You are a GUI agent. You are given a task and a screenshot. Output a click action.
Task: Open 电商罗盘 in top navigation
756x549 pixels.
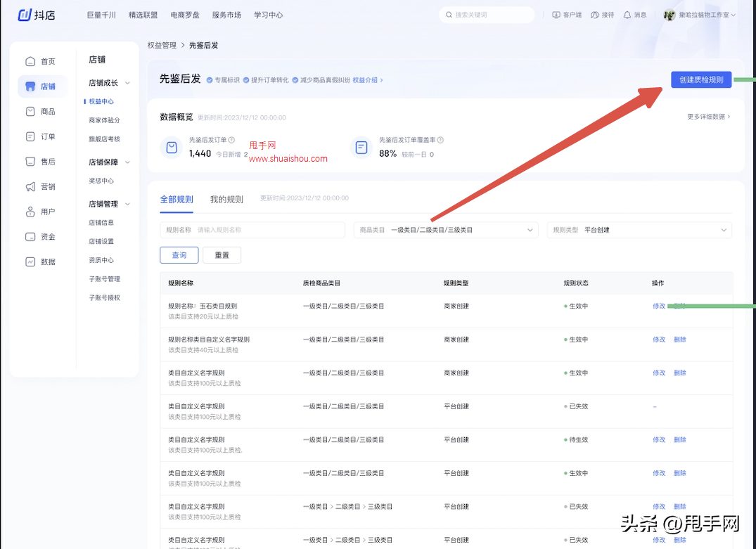[185, 15]
